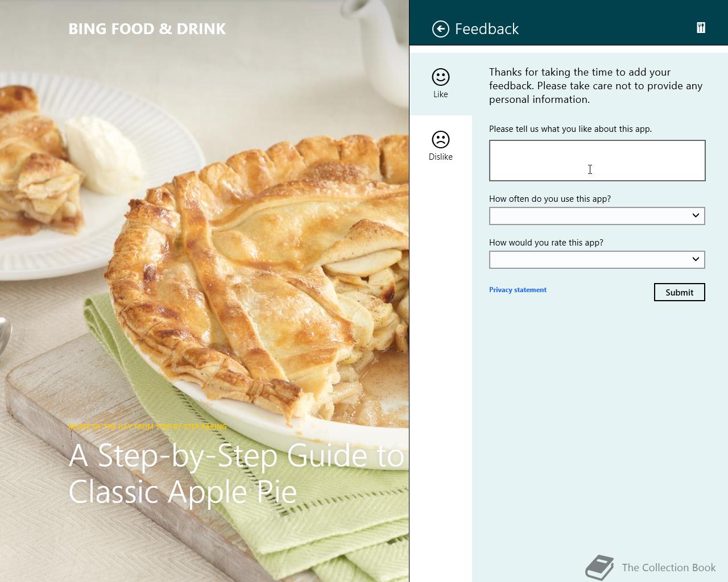This screenshot has height=582, width=728.
Task: Select the frowning face Dislike icon
Action: point(441,139)
